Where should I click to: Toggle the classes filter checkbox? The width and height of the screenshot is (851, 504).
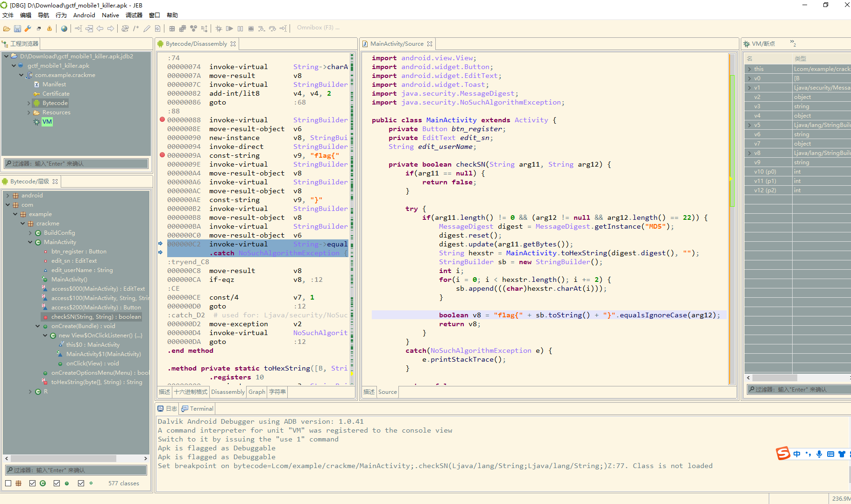pyautogui.click(x=32, y=483)
